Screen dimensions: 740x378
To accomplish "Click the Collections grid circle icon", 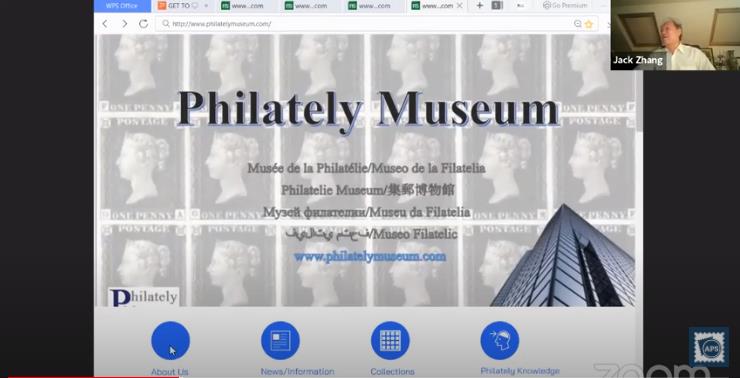I will (390, 340).
